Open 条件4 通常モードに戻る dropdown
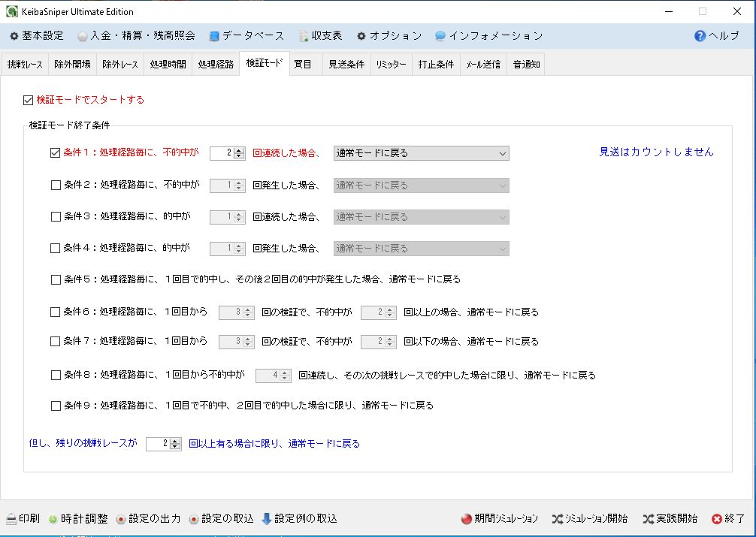The height and width of the screenshot is (537, 756). (x=422, y=249)
